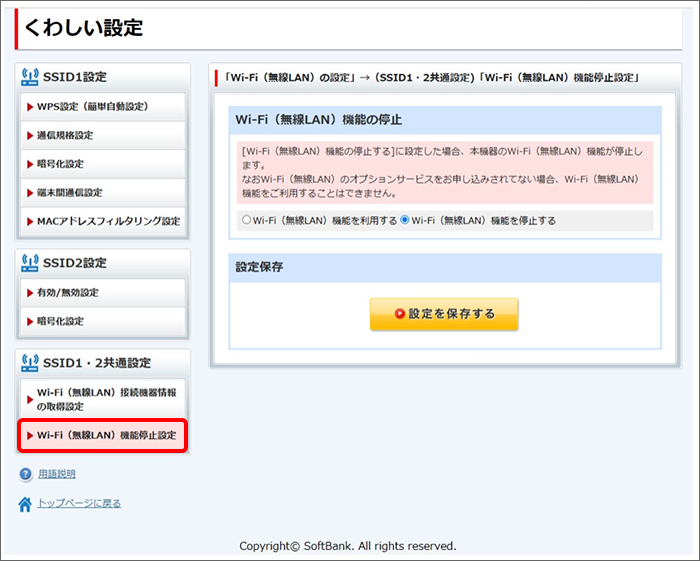Click the 設定を保存する button
This screenshot has height=561, width=700.
pyautogui.click(x=444, y=314)
